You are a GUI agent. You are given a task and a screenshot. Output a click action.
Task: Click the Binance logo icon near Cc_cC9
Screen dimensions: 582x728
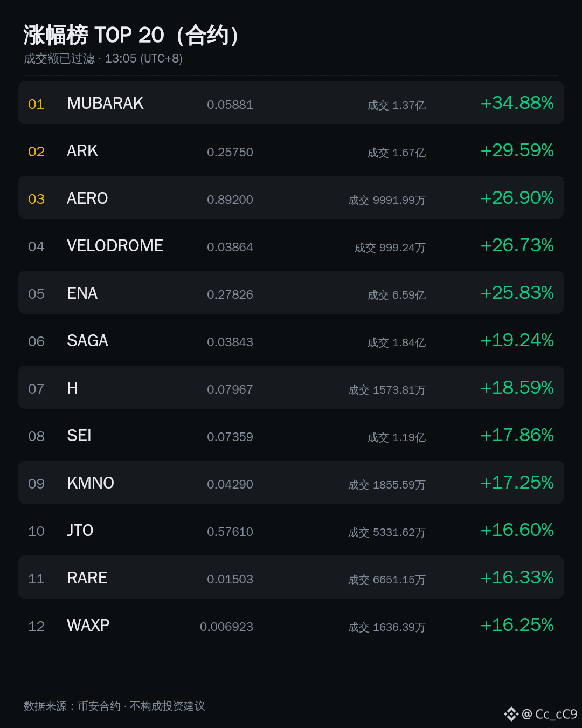pyautogui.click(x=511, y=714)
